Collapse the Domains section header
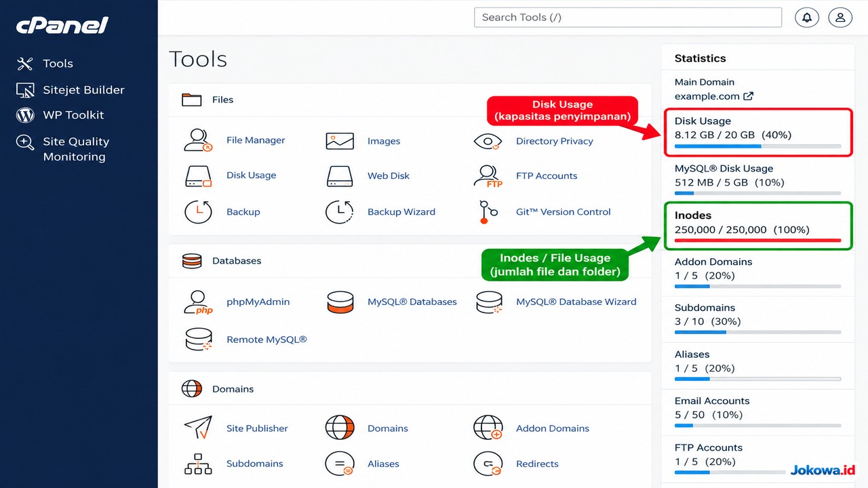Screen dimensions: 868x488 click(410, 389)
